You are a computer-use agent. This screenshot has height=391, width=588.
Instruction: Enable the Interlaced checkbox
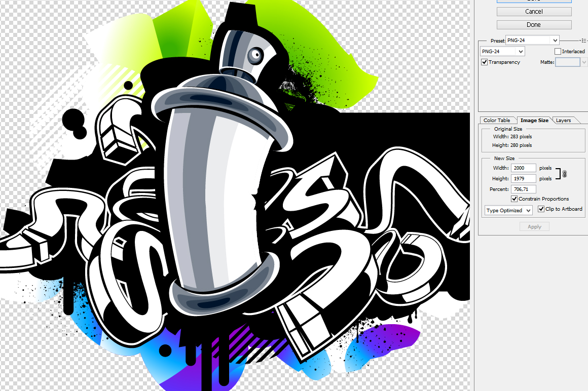coord(558,51)
